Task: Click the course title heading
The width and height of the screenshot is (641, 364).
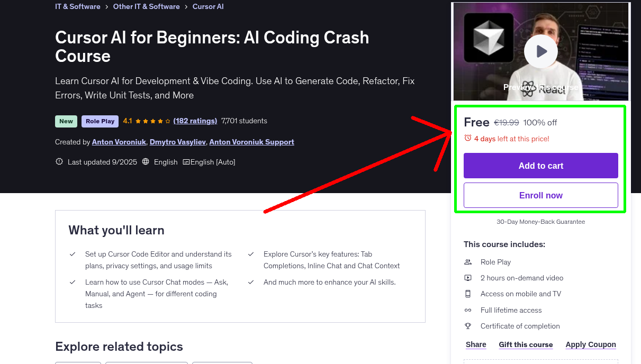Action: pyautogui.click(x=212, y=47)
